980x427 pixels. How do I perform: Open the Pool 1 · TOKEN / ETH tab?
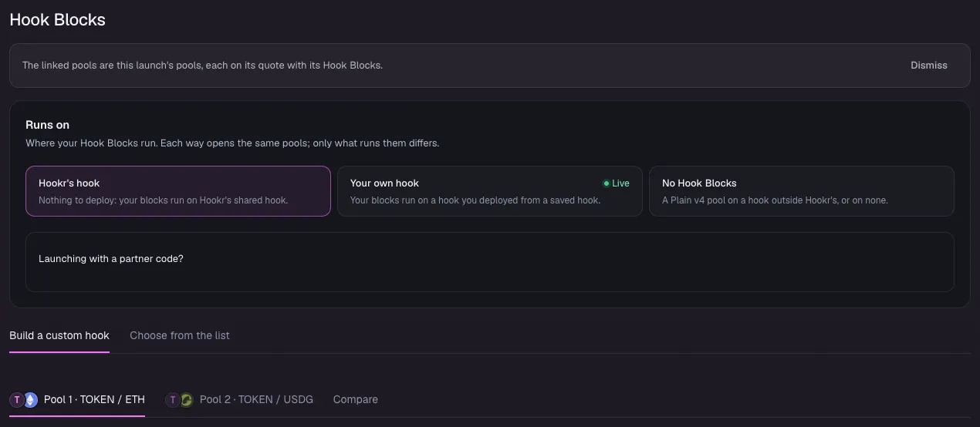click(77, 400)
